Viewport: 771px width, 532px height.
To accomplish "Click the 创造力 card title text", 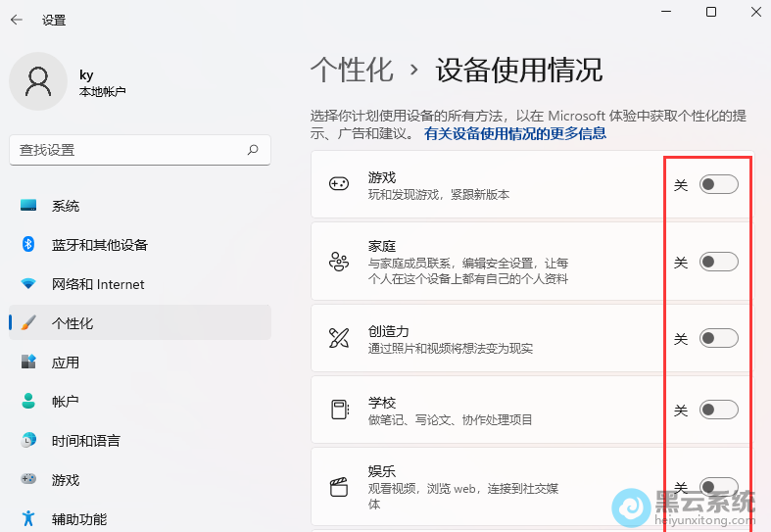I will click(x=389, y=331).
